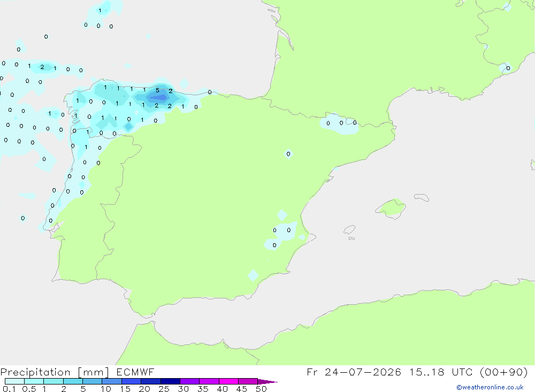Click the 45–50 mm legend color box

point(248,381)
